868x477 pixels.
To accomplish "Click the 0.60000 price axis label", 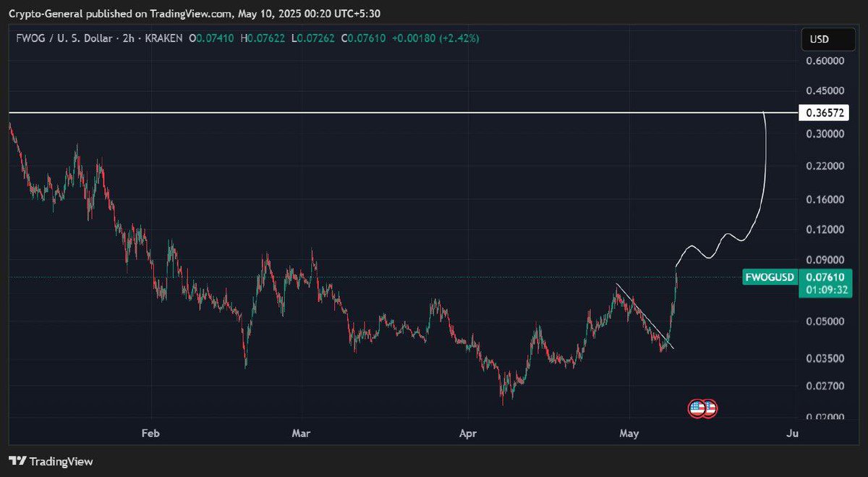I will tap(824, 62).
